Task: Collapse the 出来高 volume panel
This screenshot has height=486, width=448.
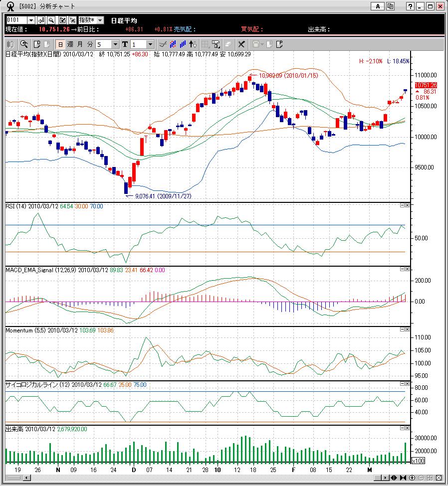Action: click(402, 428)
